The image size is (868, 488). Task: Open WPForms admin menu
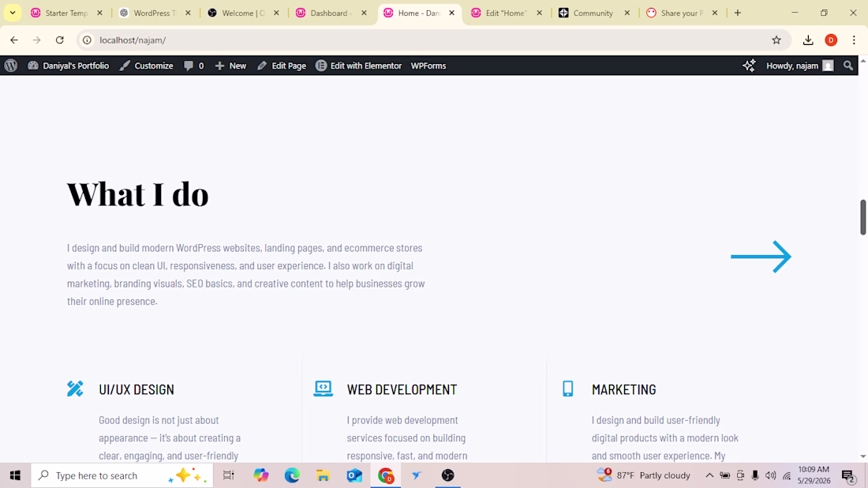click(428, 66)
